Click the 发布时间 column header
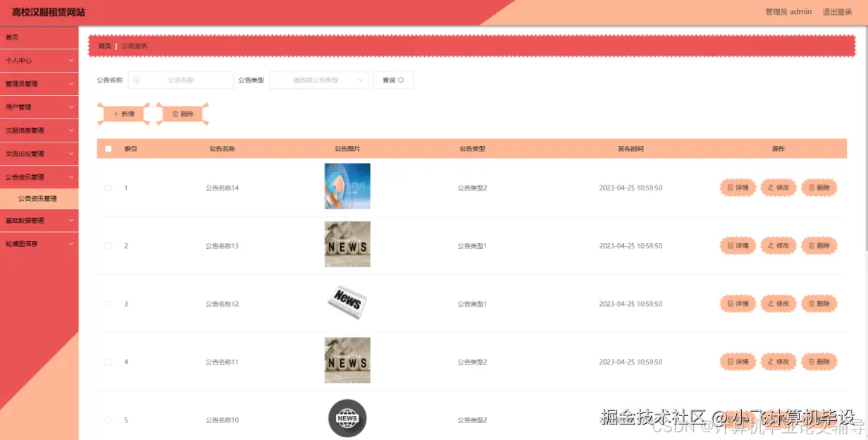The image size is (868, 440). coord(631,149)
